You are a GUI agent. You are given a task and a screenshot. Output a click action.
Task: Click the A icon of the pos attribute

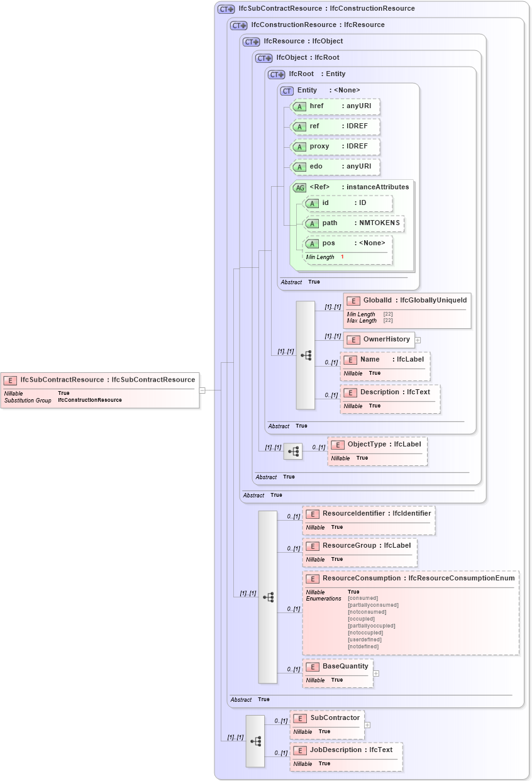click(312, 243)
